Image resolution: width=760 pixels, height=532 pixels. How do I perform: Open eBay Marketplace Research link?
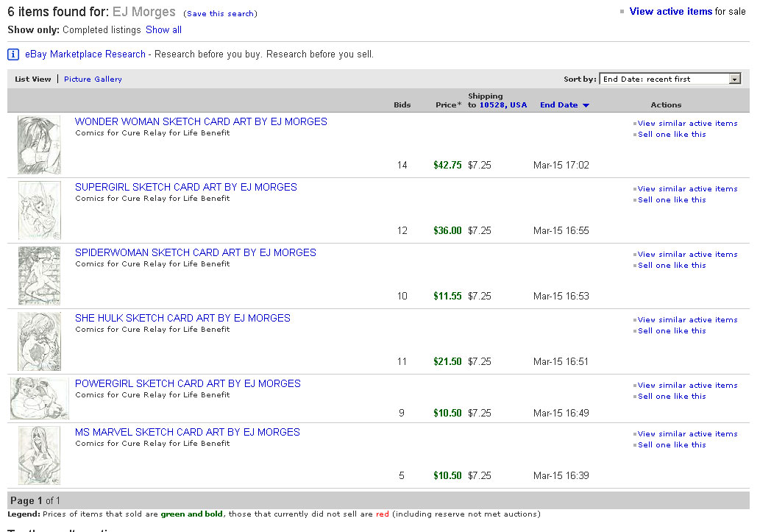85,54
